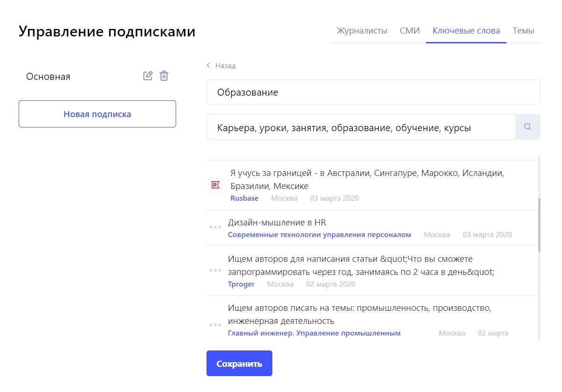The image size is (562, 392).
Task: Click placeholder dots icon beside Главный инженер request
Action: click(215, 325)
